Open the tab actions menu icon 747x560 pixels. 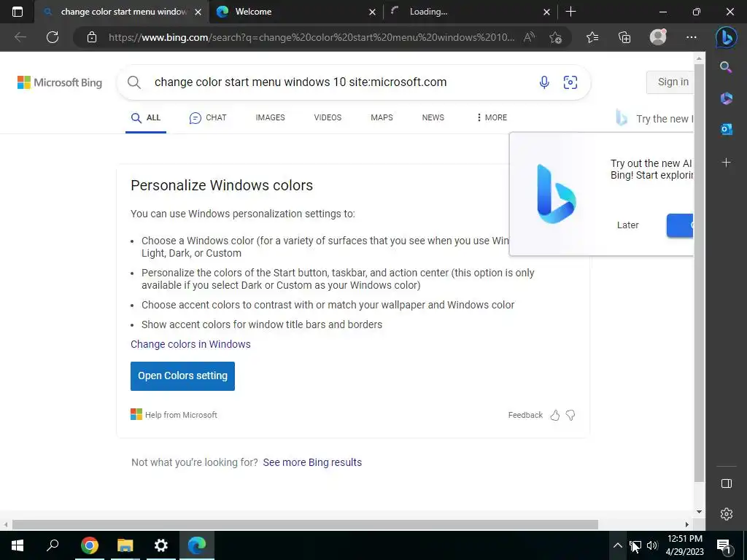click(x=18, y=12)
